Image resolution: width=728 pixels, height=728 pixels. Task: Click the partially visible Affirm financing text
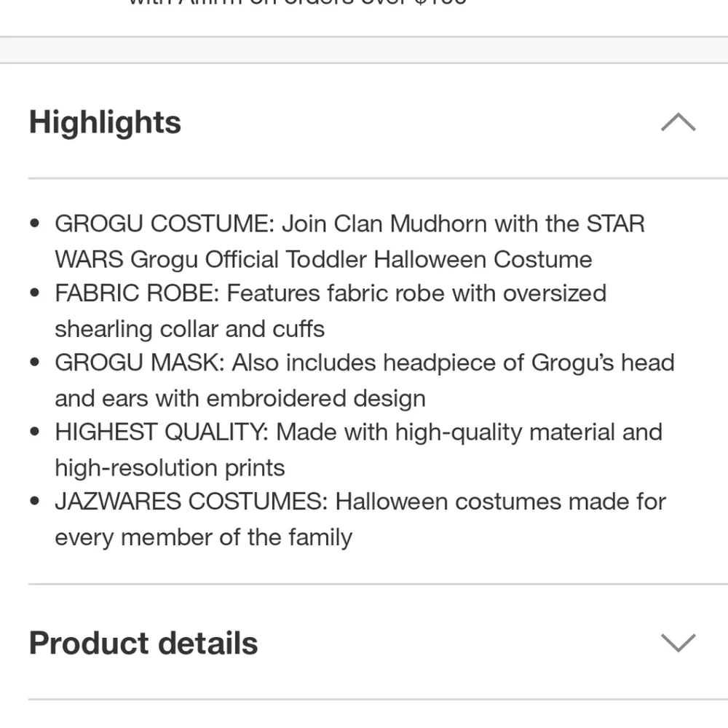click(297, 3)
